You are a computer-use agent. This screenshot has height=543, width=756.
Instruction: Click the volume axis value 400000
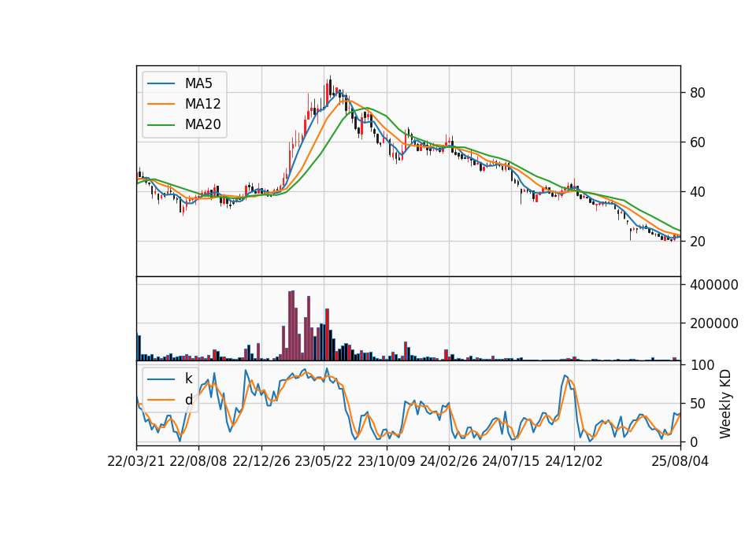pos(714,285)
